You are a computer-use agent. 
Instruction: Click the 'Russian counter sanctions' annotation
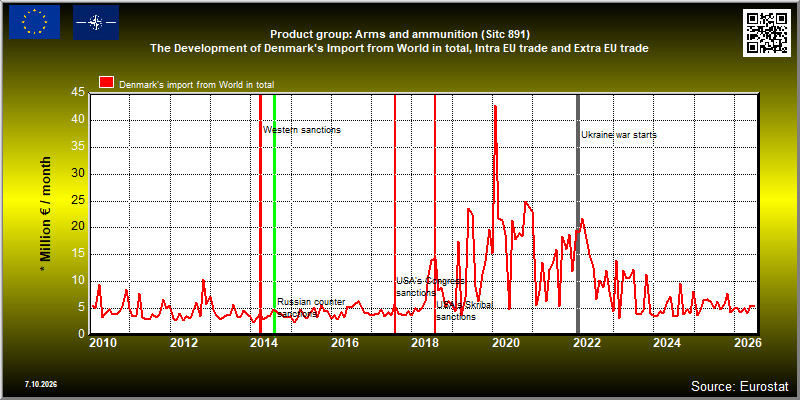point(311,308)
